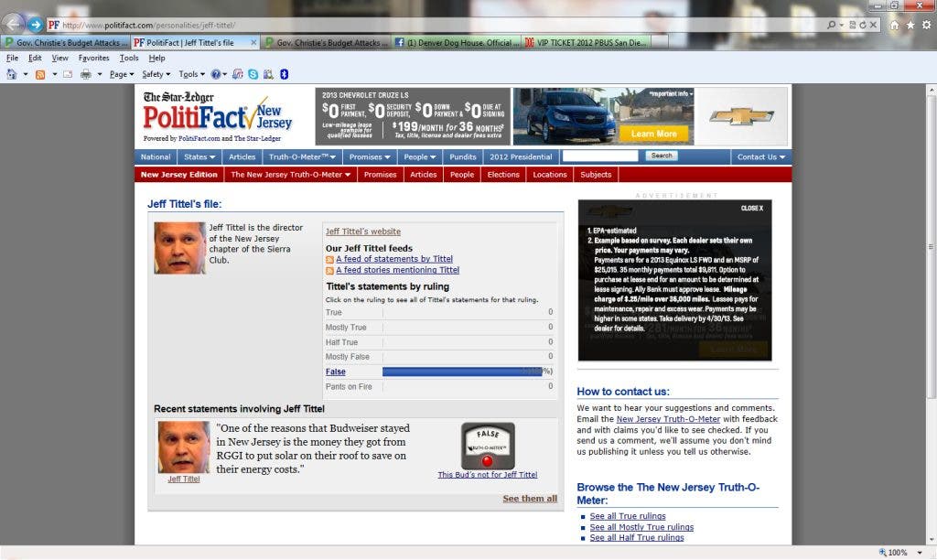Open the File menu
Image resolution: width=937 pixels, height=560 pixels.
point(12,58)
